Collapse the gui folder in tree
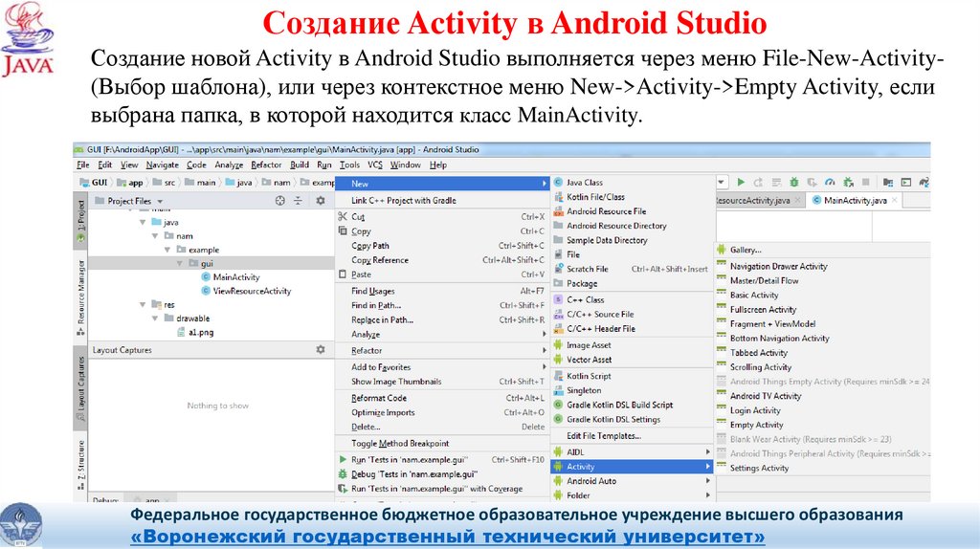Image resolution: width=980 pixels, height=549 pixels. [178, 263]
